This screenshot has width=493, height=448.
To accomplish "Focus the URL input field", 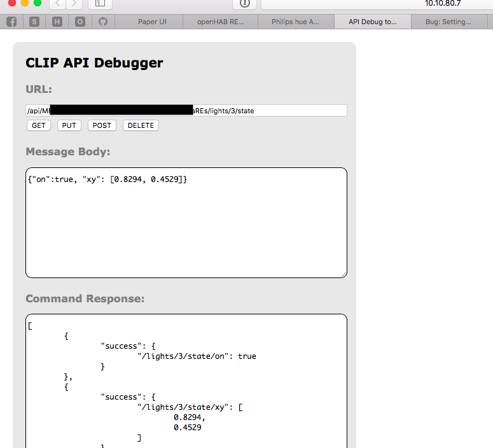I will click(x=186, y=111).
